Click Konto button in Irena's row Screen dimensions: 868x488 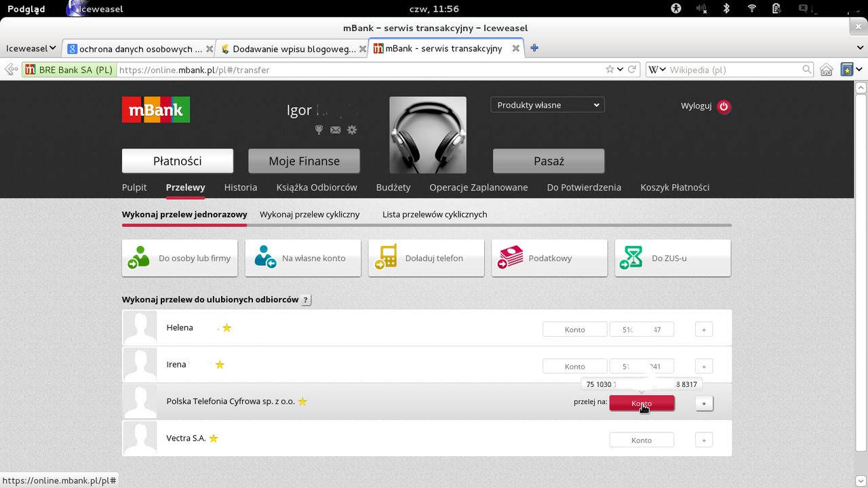pyautogui.click(x=574, y=366)
